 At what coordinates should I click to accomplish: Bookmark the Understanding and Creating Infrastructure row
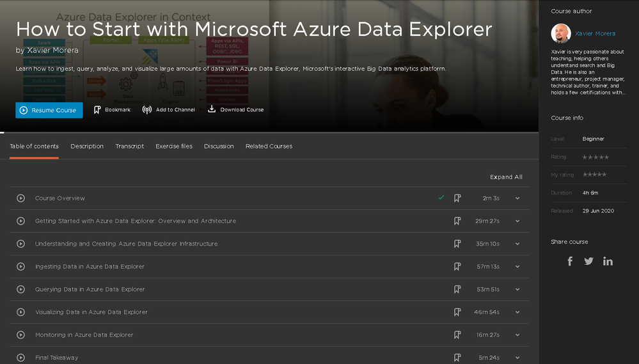point(457,244)
